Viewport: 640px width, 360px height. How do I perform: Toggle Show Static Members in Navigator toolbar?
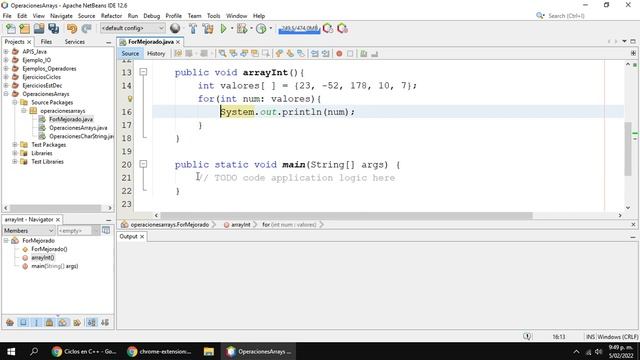[x=36, y=322]
